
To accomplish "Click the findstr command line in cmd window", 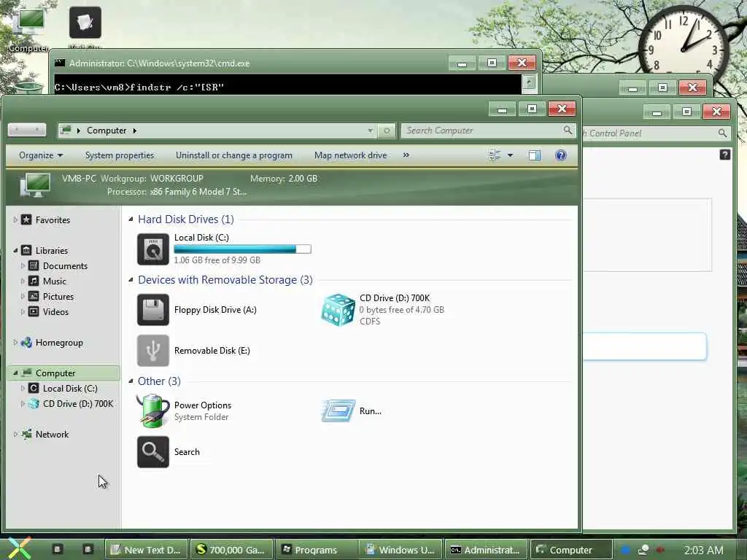I will coord(139,87).
